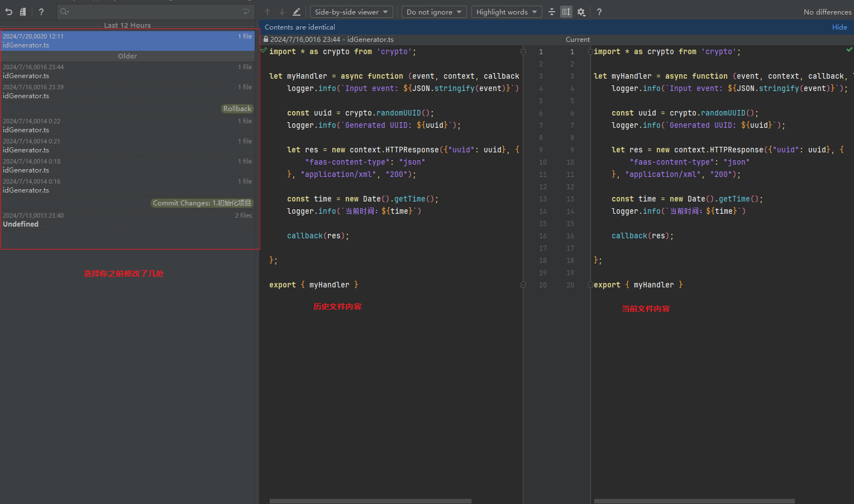854x504 pixels.
Task: Click the Commit Changes label
Action: 202,203
